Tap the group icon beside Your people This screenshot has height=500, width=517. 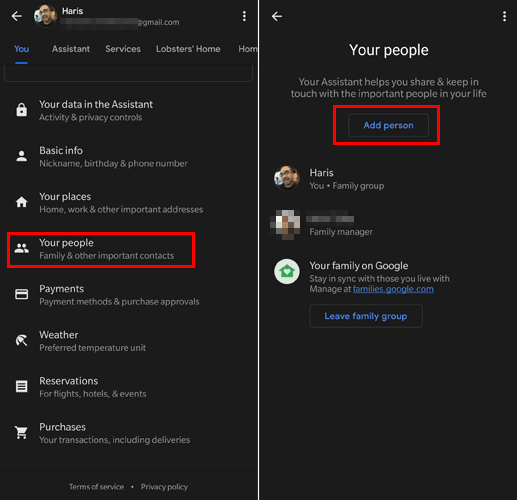coord(22,248)
